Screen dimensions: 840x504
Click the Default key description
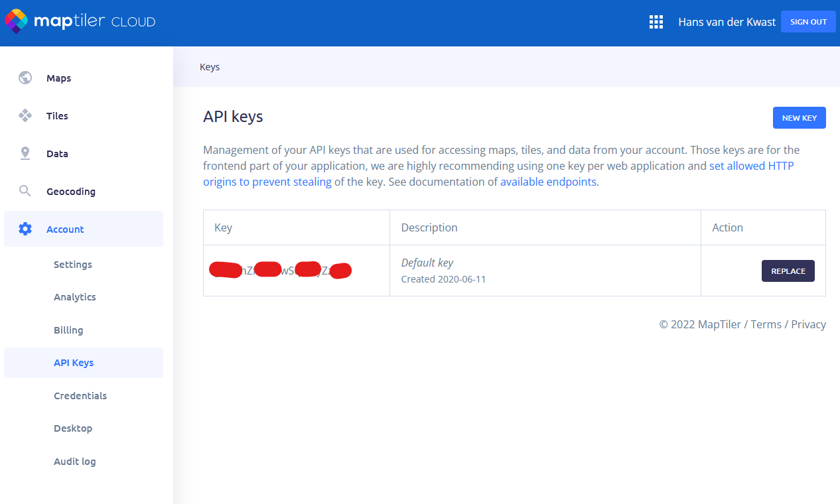427,263
